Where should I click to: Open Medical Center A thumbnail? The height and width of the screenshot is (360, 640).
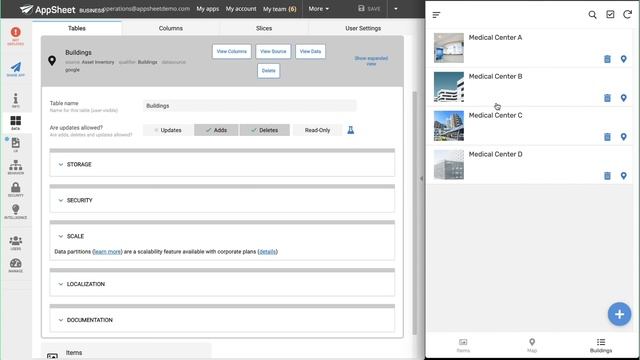pyautogui.click(x=449, y=48)
